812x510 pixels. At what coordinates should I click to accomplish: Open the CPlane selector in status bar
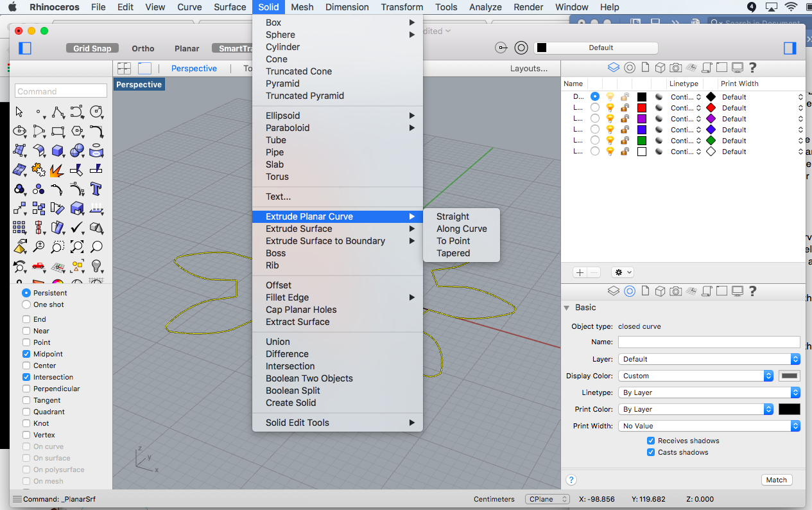point(547,499)
